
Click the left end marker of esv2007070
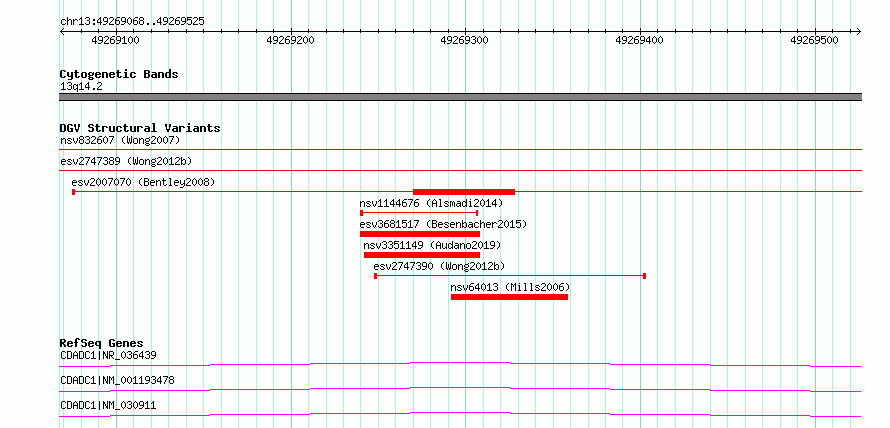click(x=73, y=192)
